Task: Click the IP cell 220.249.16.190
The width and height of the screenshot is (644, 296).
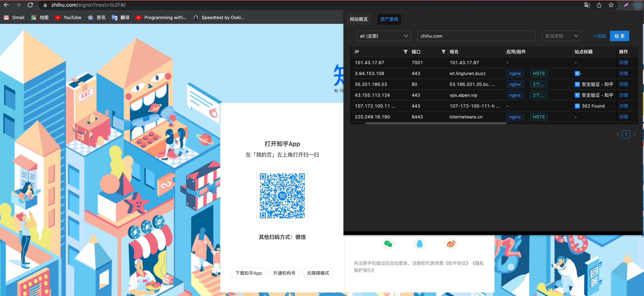Action: point(372,117)
